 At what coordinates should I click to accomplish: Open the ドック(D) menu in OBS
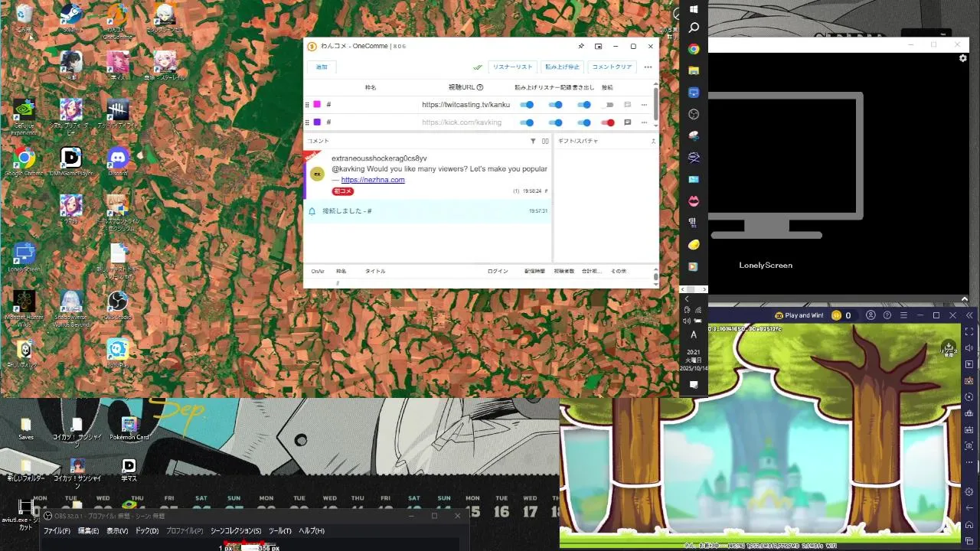[x=147, y=530]
